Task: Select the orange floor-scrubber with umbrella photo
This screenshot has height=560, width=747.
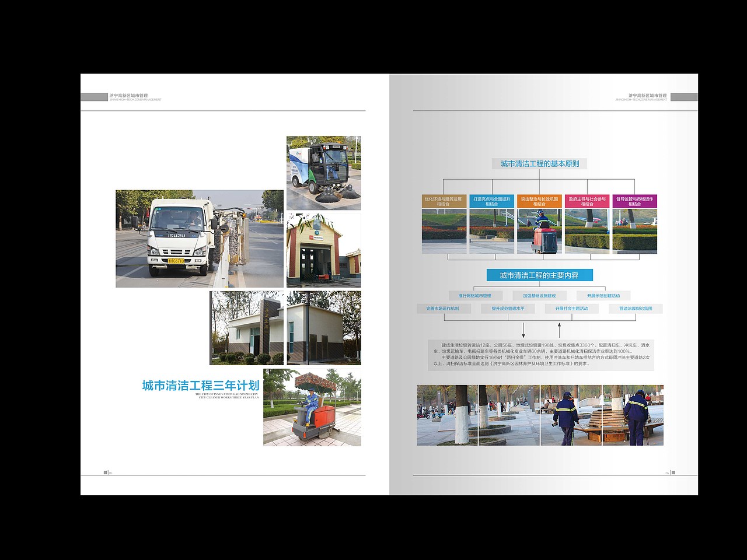Action: click(x=312, y=407)
